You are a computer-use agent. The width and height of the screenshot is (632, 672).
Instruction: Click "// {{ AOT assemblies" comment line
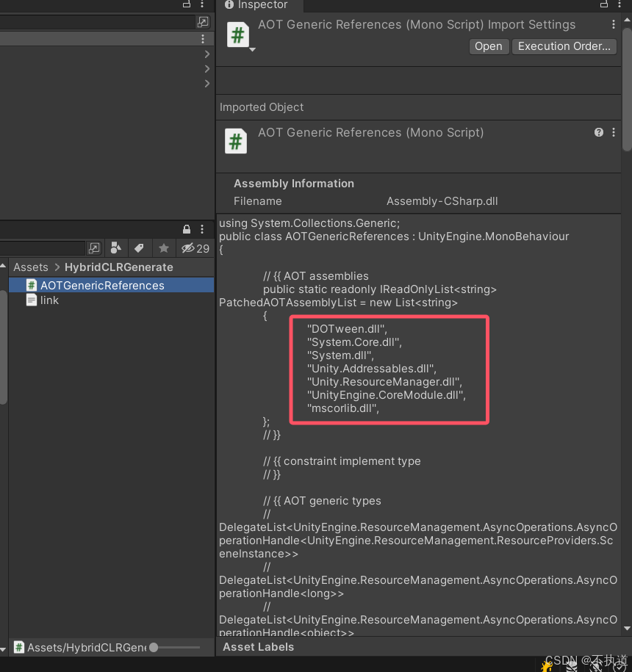[x=315, y=276]
